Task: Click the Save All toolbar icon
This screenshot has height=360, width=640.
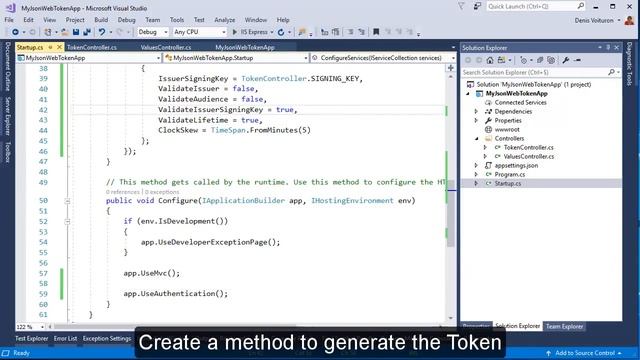Action: tap(87, 32)
